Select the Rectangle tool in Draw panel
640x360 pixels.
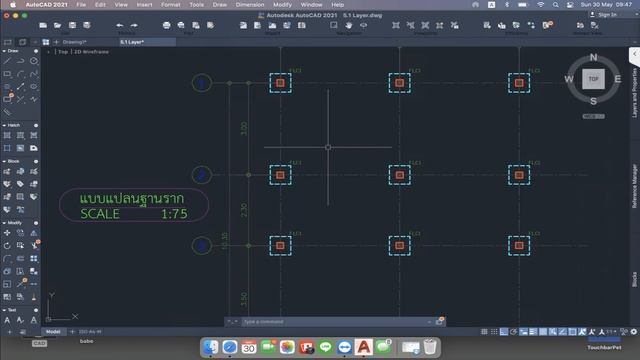click(7, 74)
